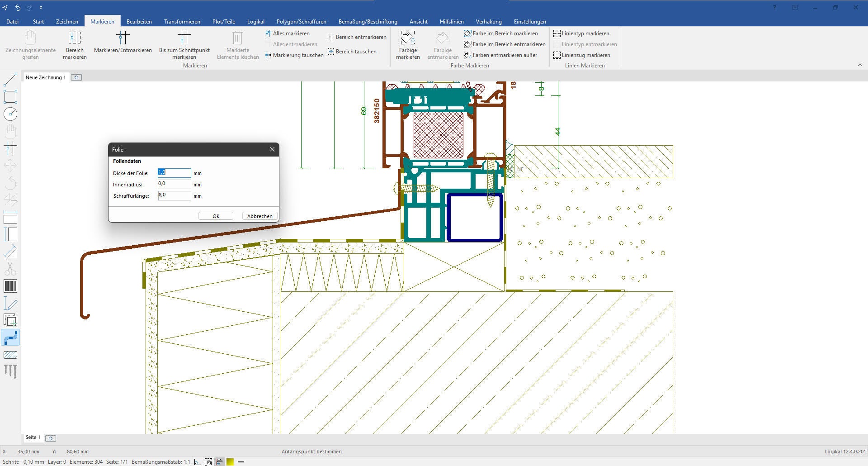
Task: Select the aligned dimension tool
Action: tap(10, 252)
